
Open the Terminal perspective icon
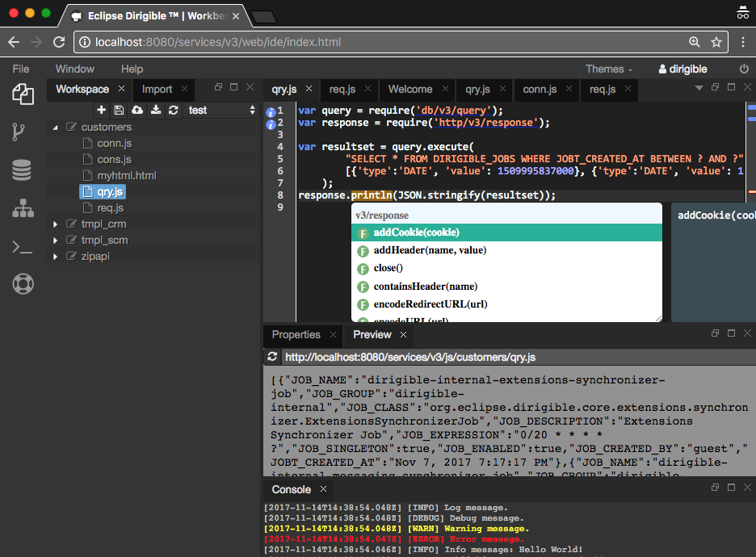(22, 248)
